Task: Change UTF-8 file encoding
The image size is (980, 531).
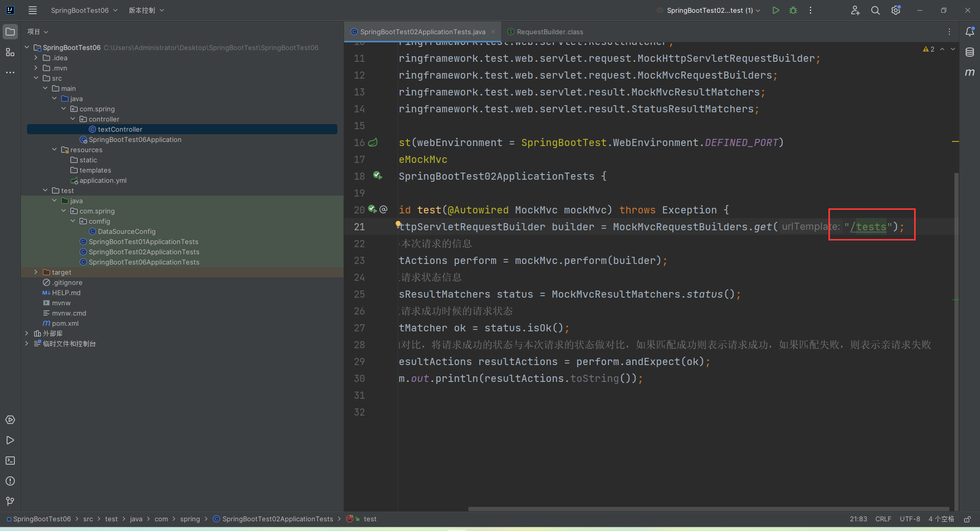Action: point(910,519)
